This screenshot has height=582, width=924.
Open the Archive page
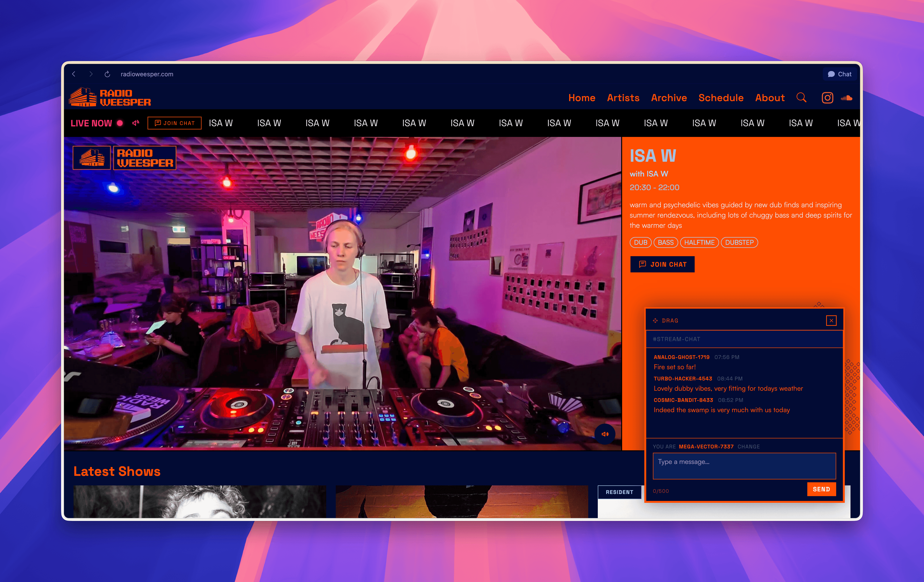[669, 98]
